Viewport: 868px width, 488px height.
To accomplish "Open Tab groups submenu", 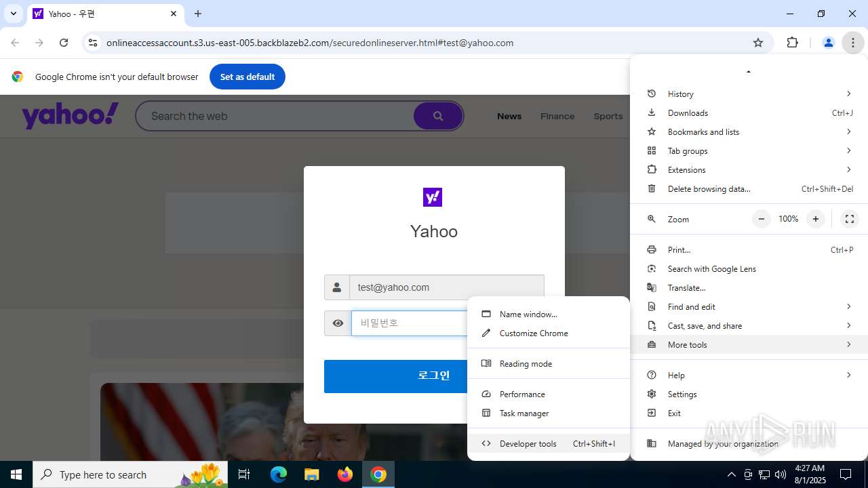I will click(x=749, y=150).
